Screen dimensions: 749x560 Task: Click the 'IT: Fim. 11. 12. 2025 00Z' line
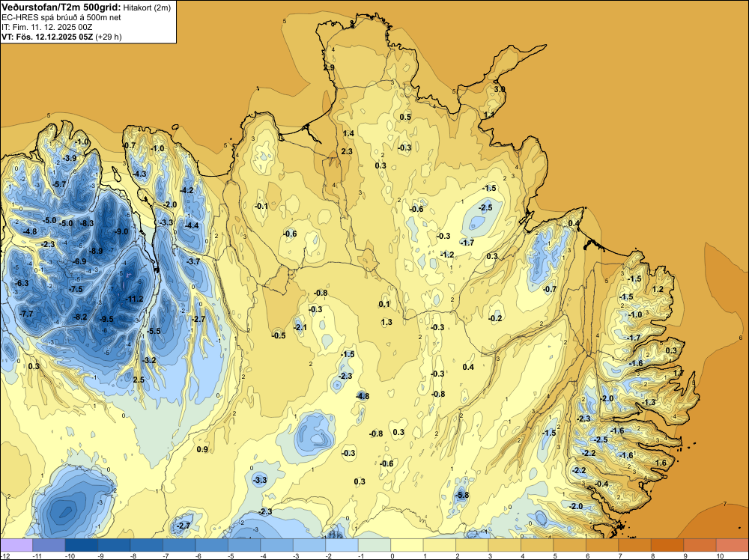coord(46,27)
